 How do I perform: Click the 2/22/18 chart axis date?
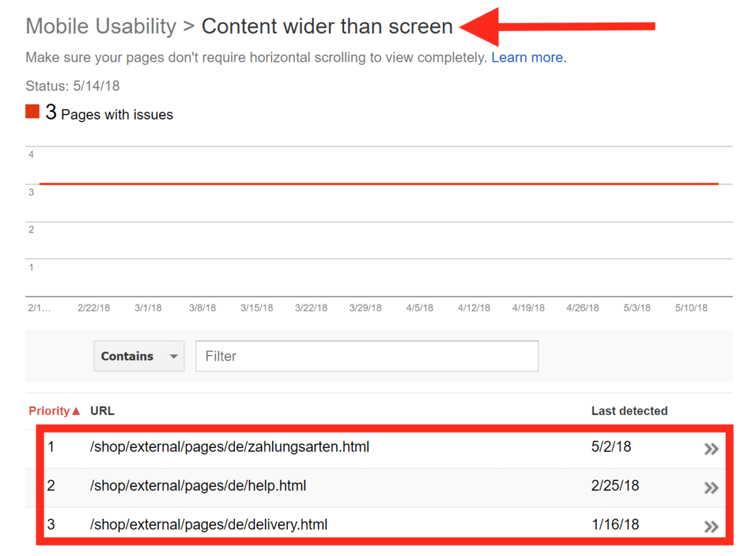(x=94, y=308)
